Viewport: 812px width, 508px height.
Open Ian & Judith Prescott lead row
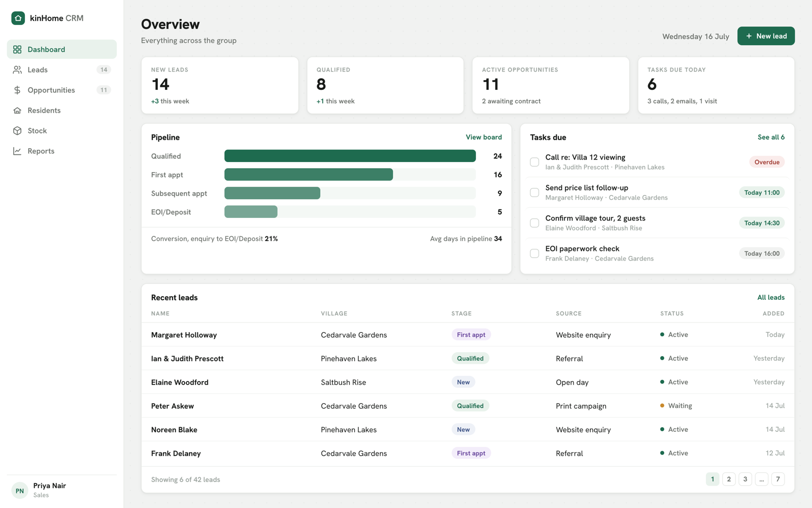[468, 359]
